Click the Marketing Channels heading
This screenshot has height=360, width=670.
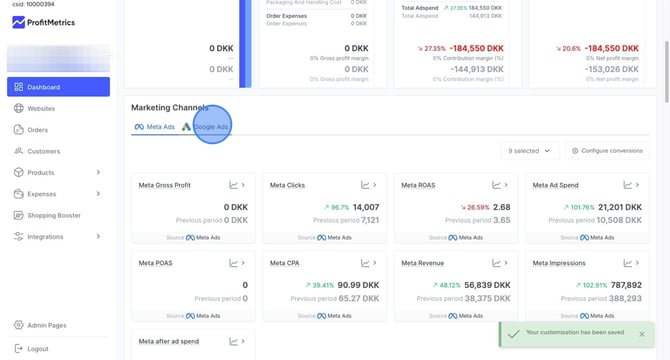coord(170,108)
